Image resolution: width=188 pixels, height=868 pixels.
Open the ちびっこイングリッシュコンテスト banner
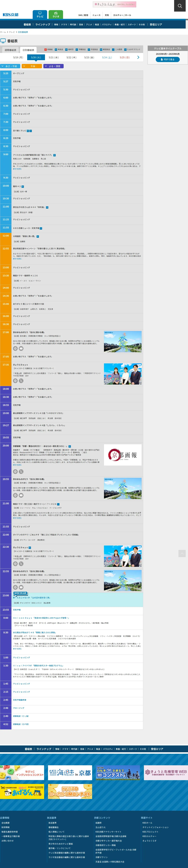click(x=22, y=772)
